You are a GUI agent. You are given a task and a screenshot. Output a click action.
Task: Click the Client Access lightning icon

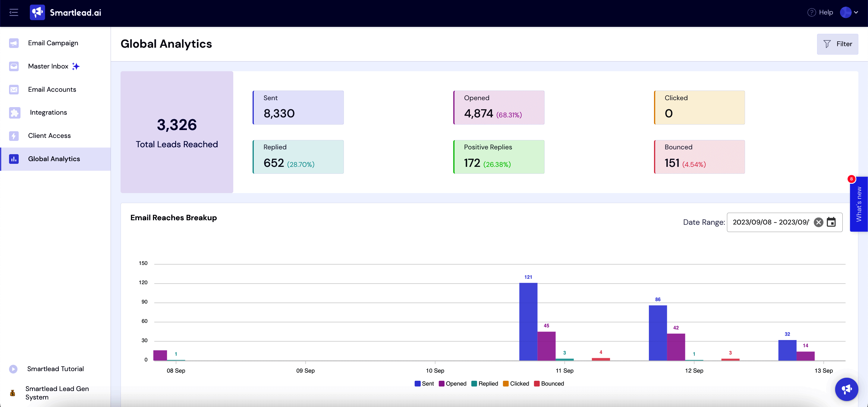[x=14, y=135]
